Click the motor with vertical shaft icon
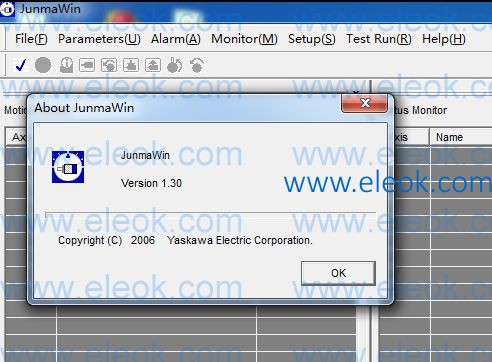This screenshot has height=362, width=492. coord(175,65)
